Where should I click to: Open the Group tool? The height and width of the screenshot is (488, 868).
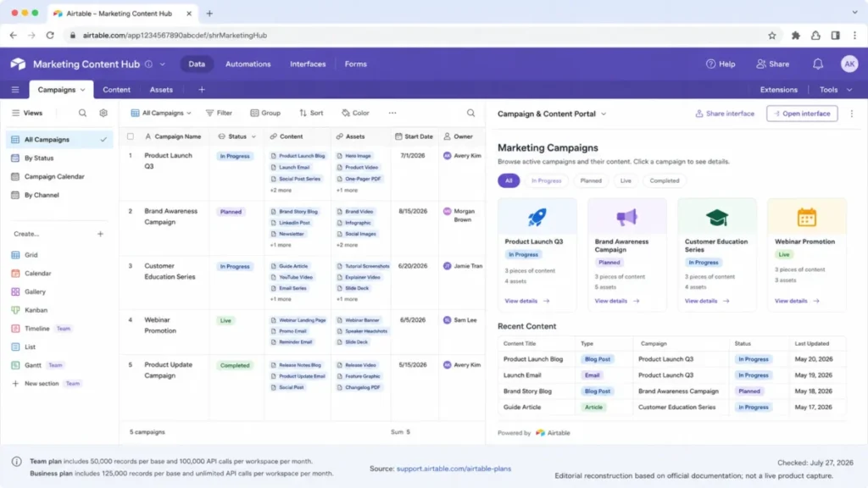pos(265,113)
